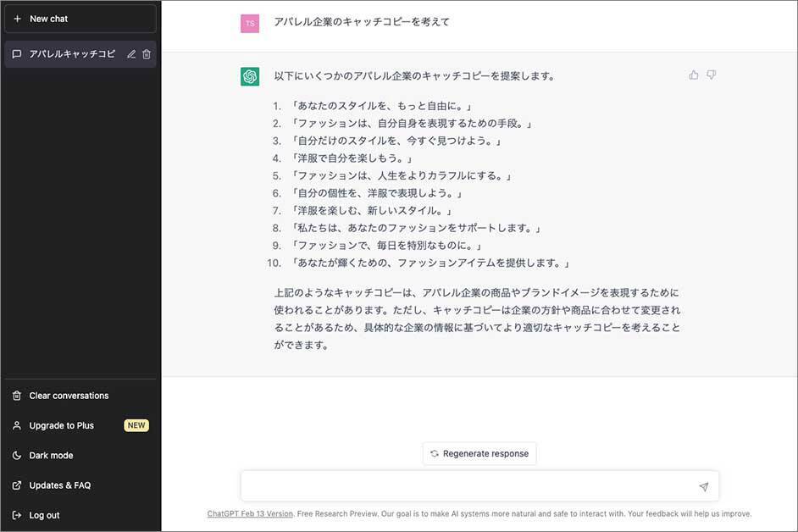Viewport: 798px width, 532px height.
Task: Open the ChatGPT Feb 13 Version link
Action: coord(250,513)
